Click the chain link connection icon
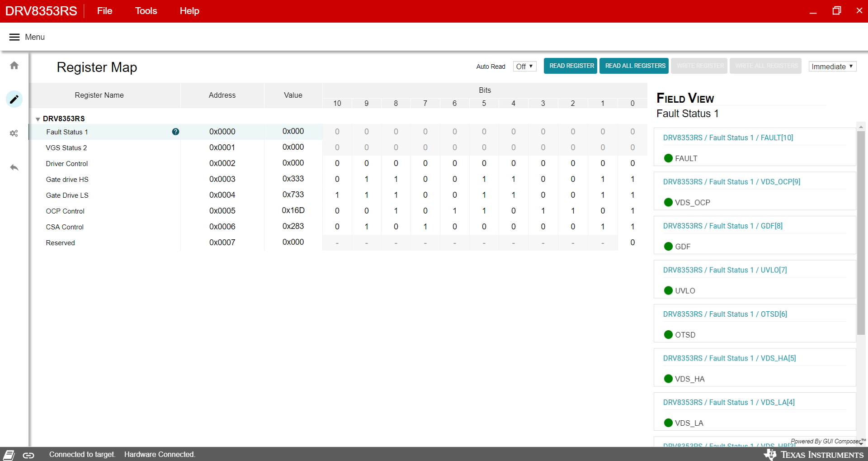 [28, 455]
